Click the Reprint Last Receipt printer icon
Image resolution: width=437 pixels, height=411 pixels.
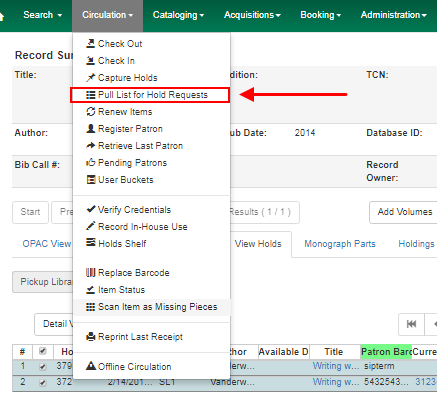point(90,336)
